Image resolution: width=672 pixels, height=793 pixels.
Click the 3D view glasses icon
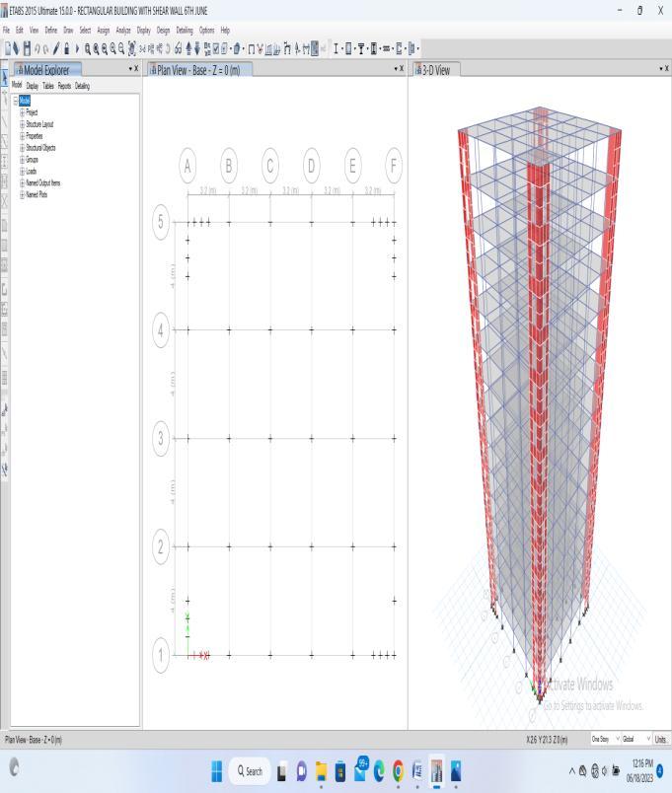click(178, 48)
